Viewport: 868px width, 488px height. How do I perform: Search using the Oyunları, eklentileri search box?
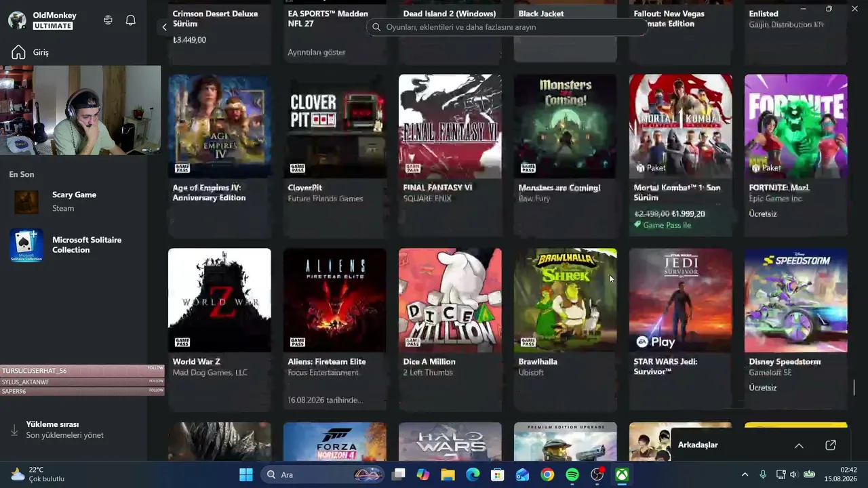(507, 27)
